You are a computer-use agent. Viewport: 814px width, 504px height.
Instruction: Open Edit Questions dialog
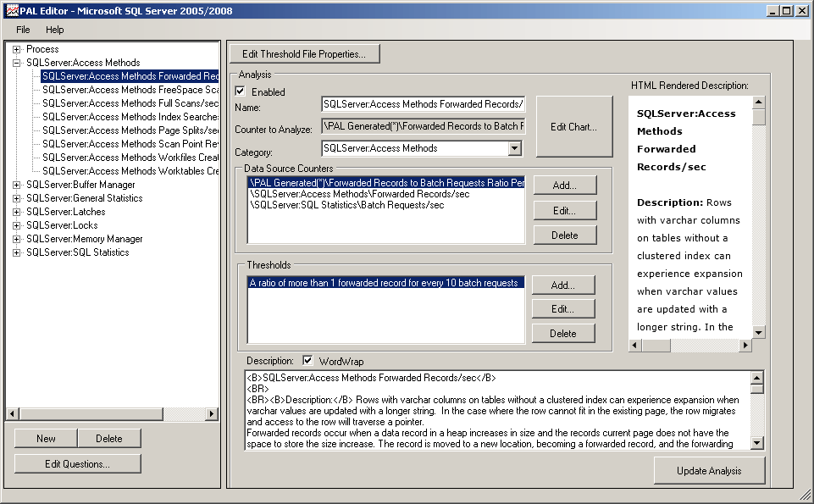(77, 464)
